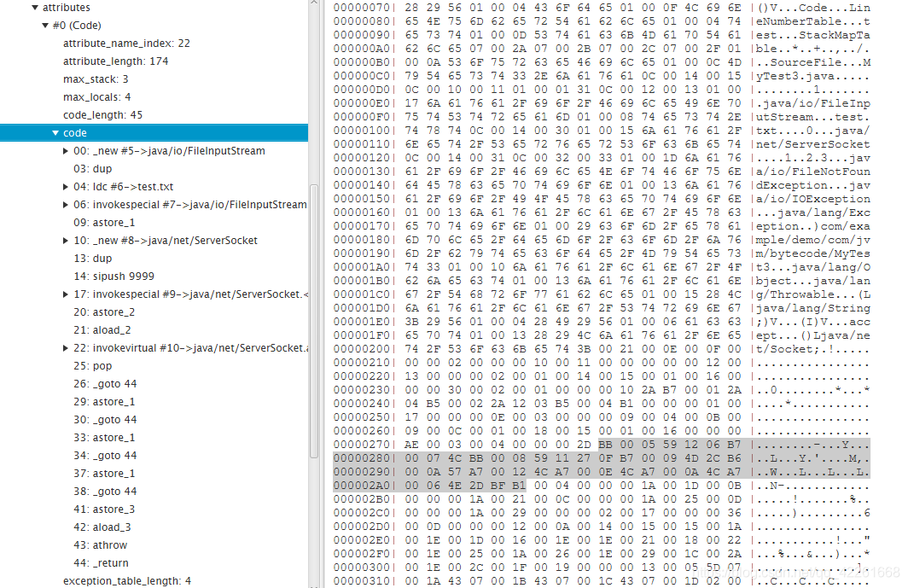Select instruction 25: pop

[93, 366]
